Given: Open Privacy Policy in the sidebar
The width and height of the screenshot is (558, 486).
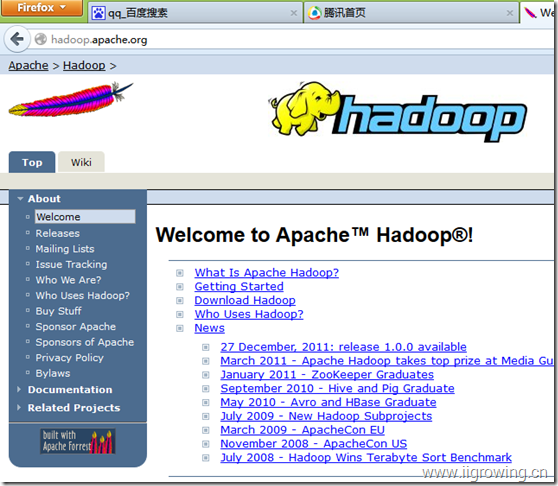Looking at the screenshot, I should (x=69, y=358).
